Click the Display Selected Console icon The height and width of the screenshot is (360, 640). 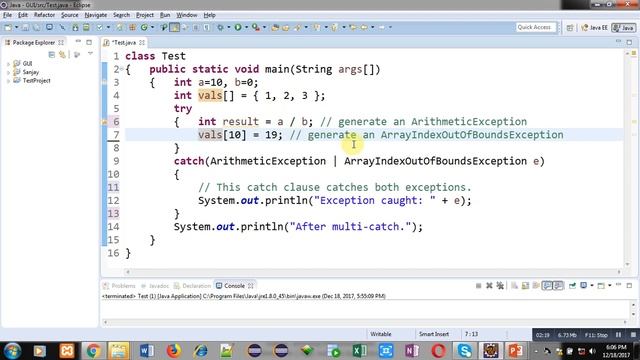click(584, 286)
